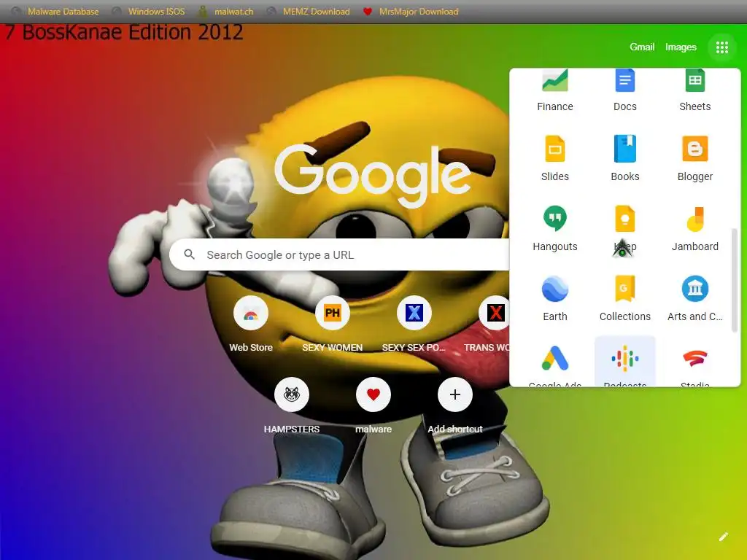Open Malware Database bookmark
The image size is (747, 560).
(x=55, y=12)
